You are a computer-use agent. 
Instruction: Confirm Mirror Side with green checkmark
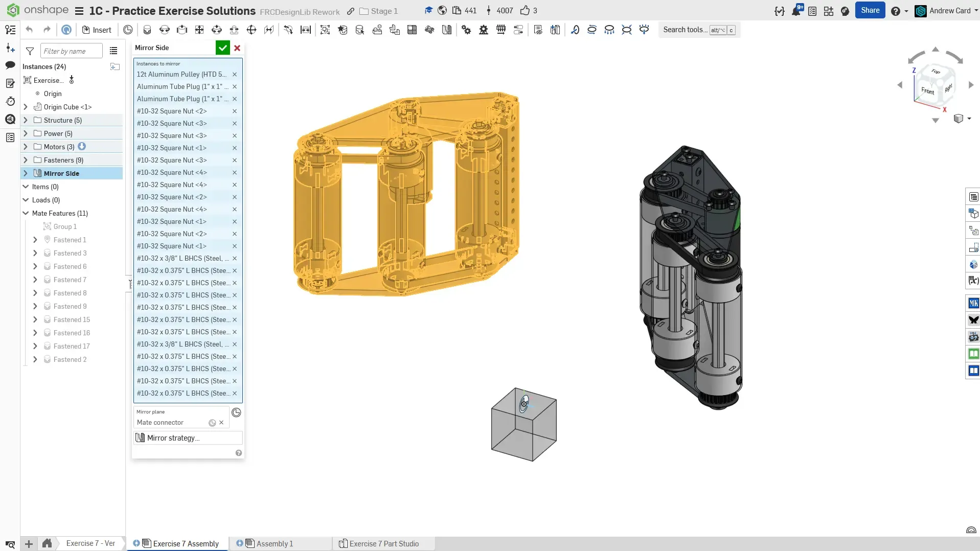click(222, 48)
